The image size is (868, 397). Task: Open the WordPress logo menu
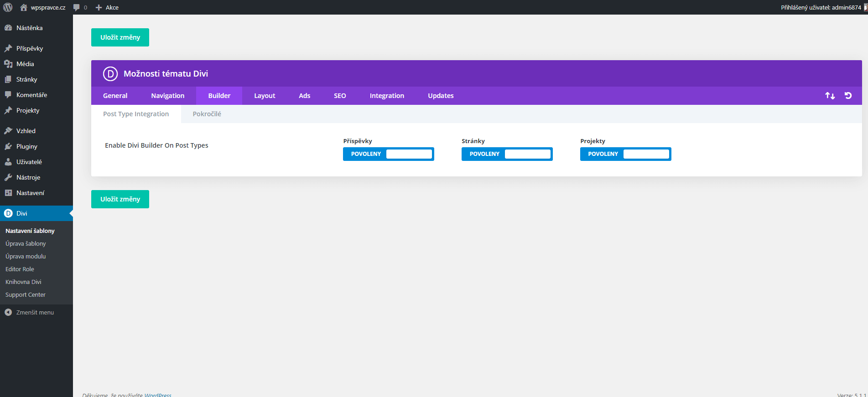8,7
